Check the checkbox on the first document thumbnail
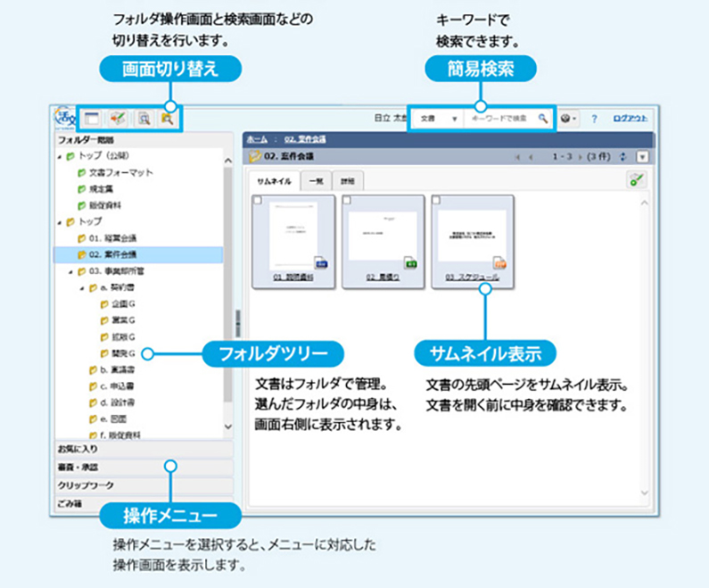Viewport: 709px width, 588px height. (x=260, y=202)
